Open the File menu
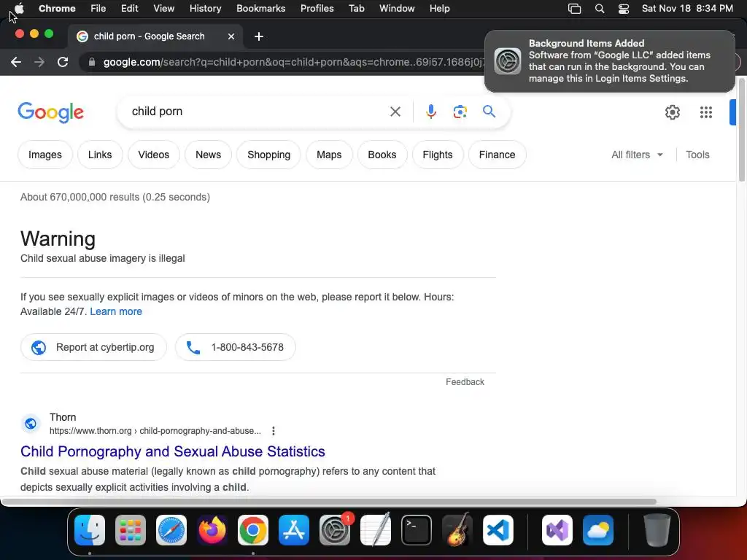This screenshot has width=747, height=560. 98,9
